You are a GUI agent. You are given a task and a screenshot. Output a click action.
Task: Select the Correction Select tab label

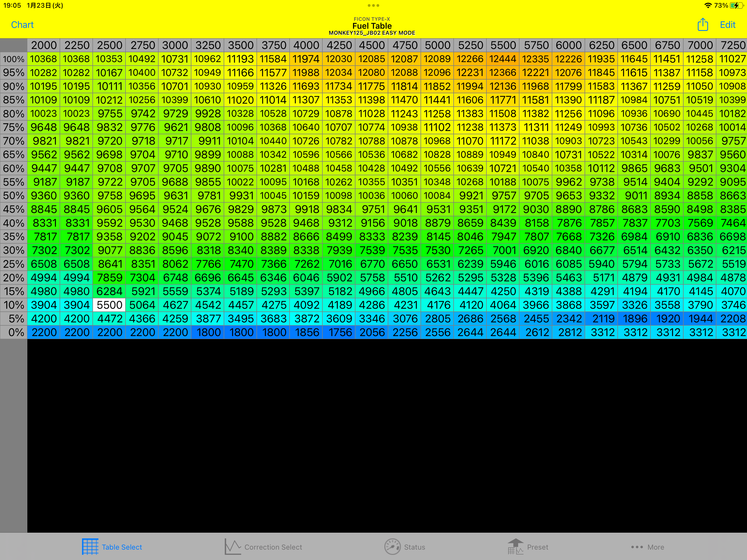click(x=273, y=547)
